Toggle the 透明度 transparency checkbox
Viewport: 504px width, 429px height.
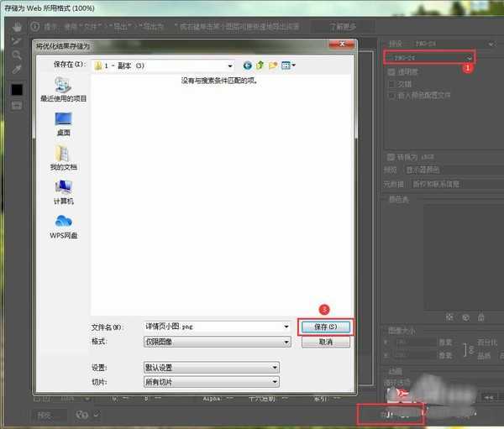click(x=391, y=72)
